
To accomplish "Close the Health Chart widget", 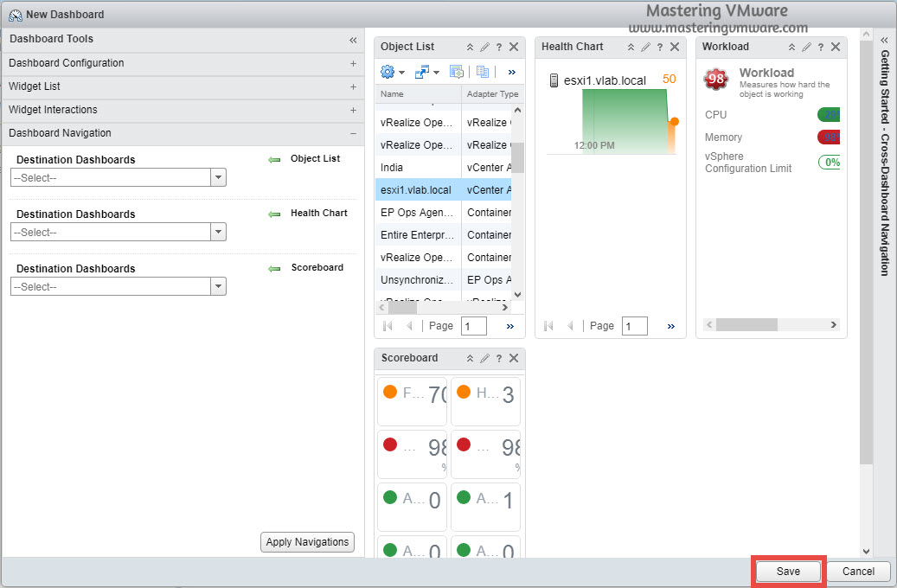I will tap(675, 47).
